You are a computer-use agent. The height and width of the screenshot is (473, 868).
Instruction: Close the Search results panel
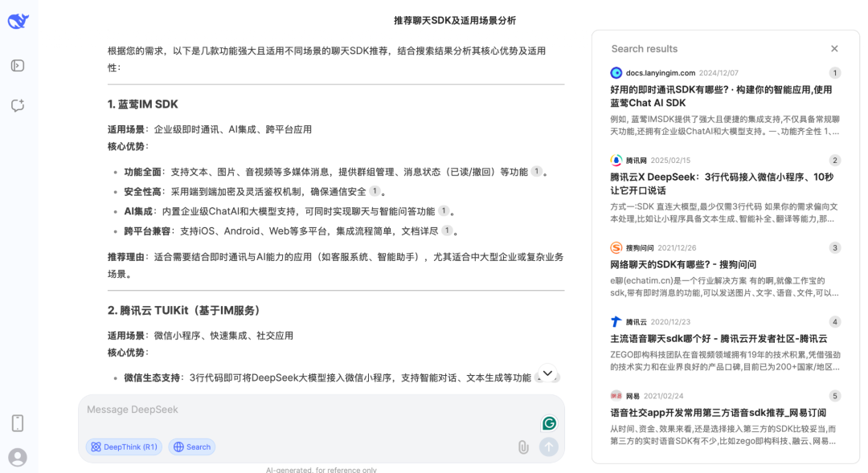(x=834, y=49)
